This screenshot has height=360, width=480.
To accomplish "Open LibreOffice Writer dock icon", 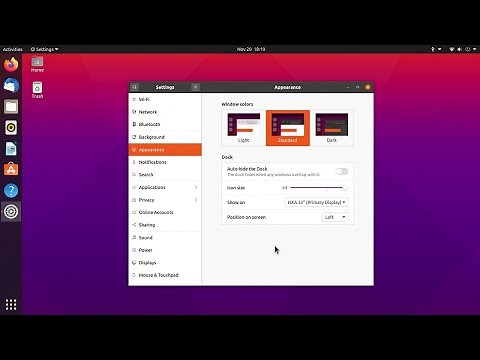I will 11,149.
